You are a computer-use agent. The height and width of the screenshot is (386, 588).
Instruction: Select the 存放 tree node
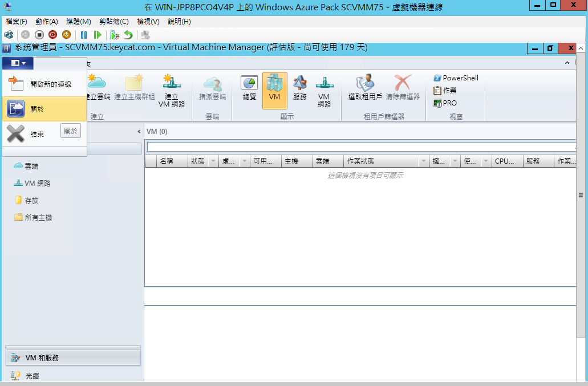[x=26, y=201]
